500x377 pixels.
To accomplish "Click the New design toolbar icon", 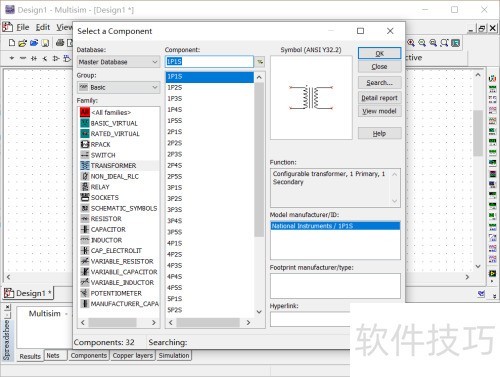I will 12,43.
